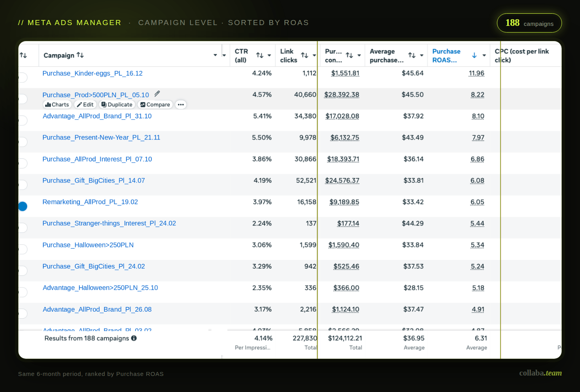Open the three-dot more actions menu
The width and height of the screenshot is (580, 392).
tap(181, 105)
